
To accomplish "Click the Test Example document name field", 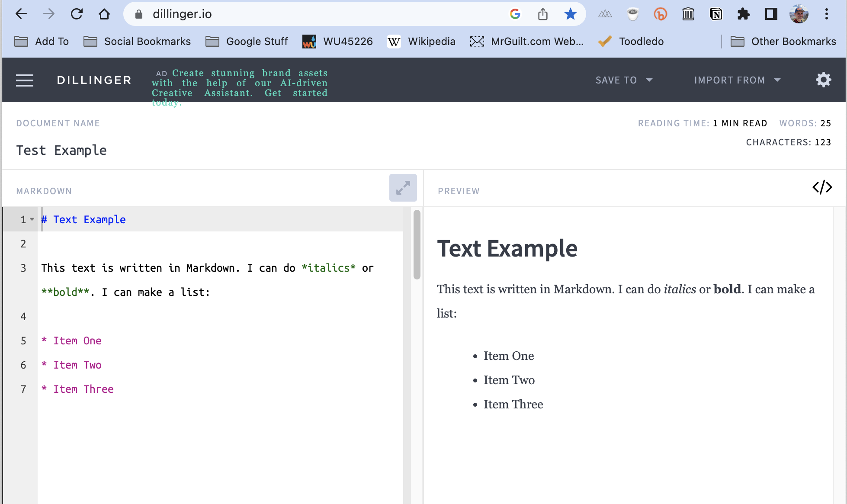I will [61, 150].
